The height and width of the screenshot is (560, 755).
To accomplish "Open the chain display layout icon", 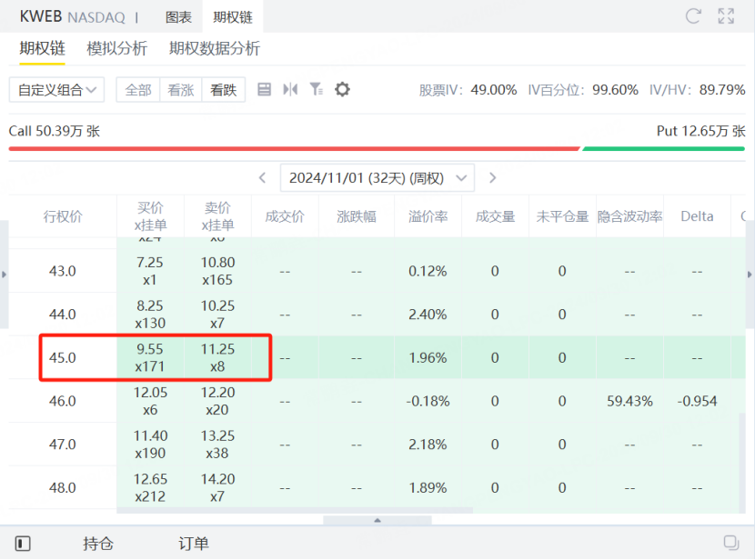I will pyautogui.click(x=264, y=89).
